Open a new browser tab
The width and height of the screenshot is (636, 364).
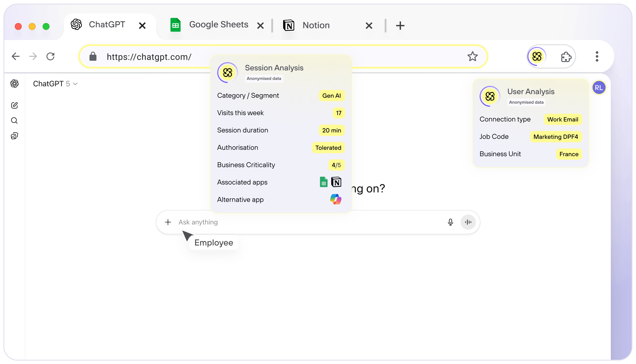coord(400,26)
